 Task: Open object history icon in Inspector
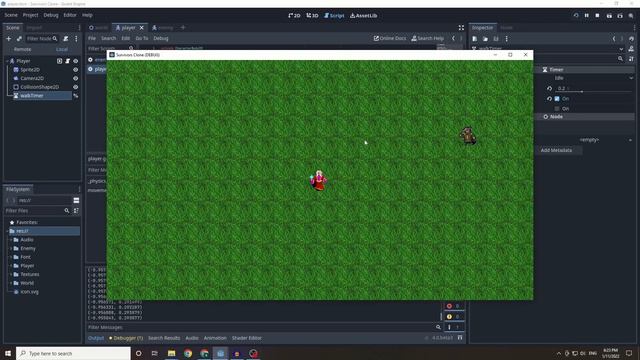pos(631,39)
